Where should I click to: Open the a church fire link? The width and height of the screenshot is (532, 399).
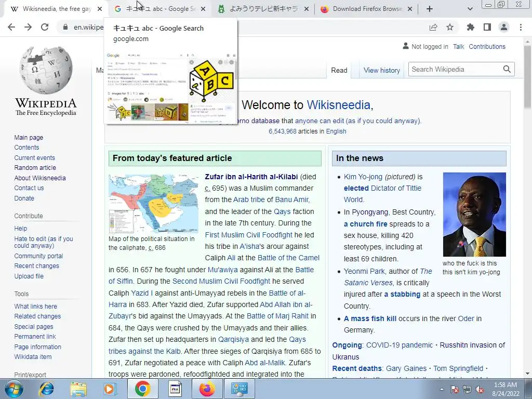coord(365,224)
